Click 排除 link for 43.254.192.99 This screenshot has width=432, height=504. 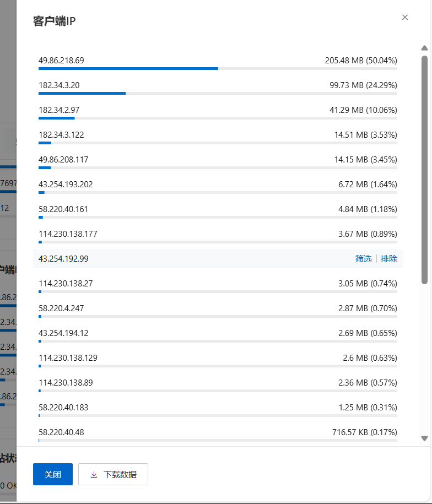[x=388, y=258]
